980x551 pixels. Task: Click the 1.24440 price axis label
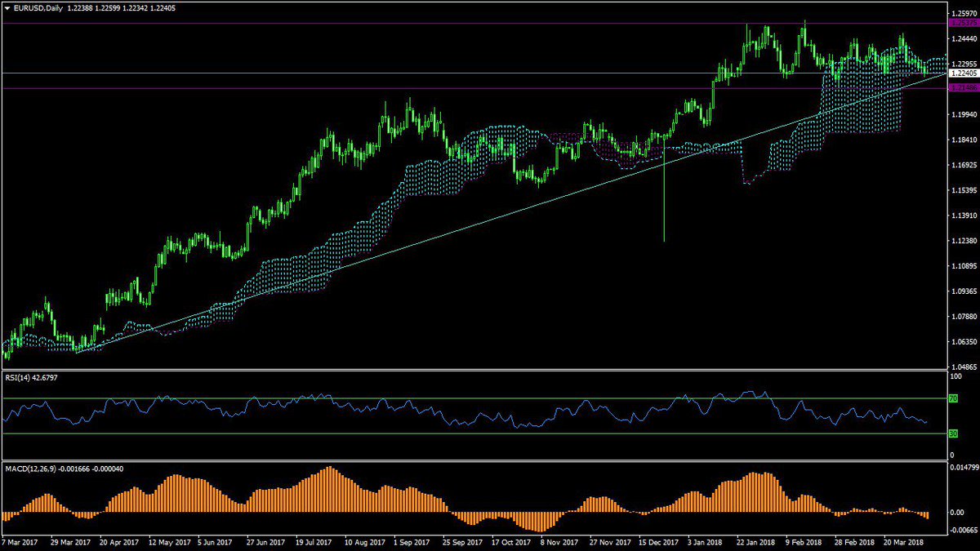click(963, 38)
